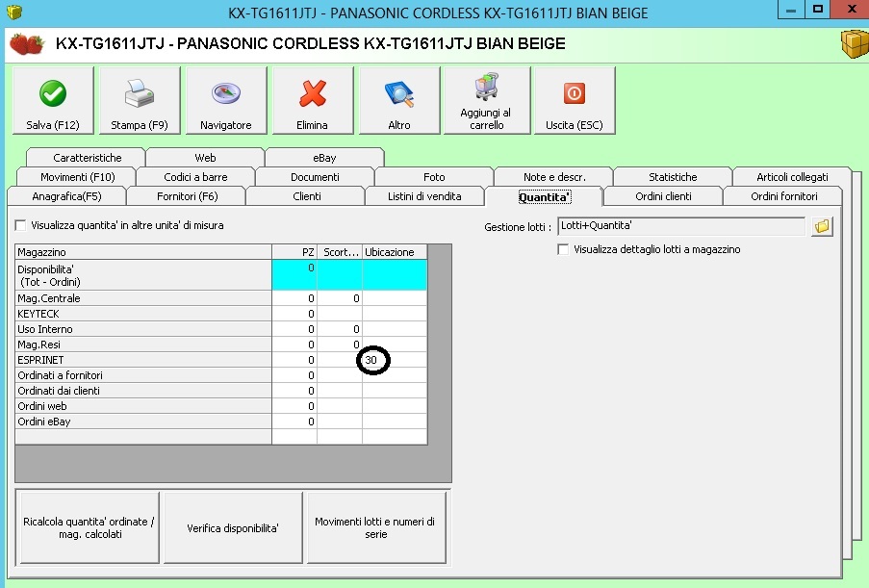The width and height of the screenshot is (869, 588).
Task: Open the Documenti tab
Action: coord(315,177)
